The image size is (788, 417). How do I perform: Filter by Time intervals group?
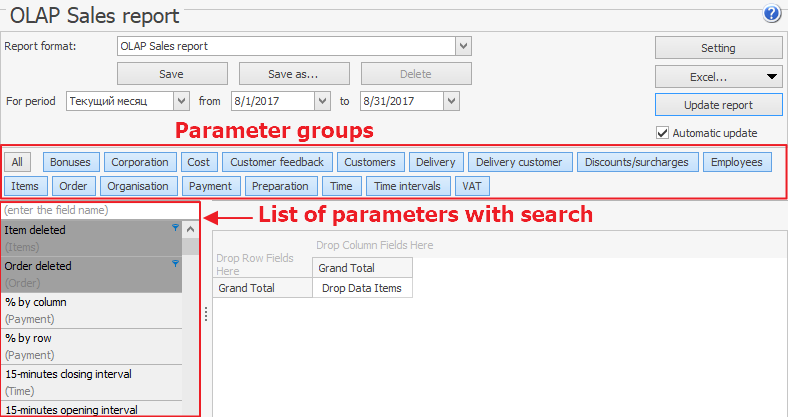coord(406,186)
